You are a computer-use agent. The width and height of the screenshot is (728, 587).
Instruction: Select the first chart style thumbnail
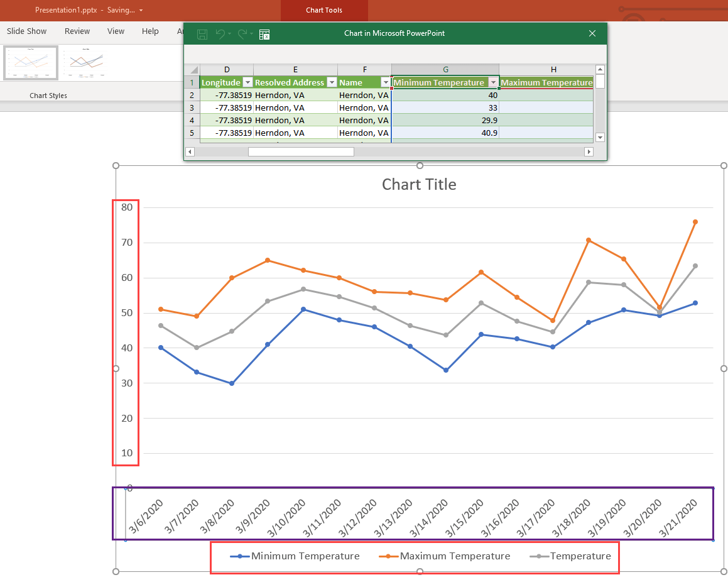click(x=31, y=63)
